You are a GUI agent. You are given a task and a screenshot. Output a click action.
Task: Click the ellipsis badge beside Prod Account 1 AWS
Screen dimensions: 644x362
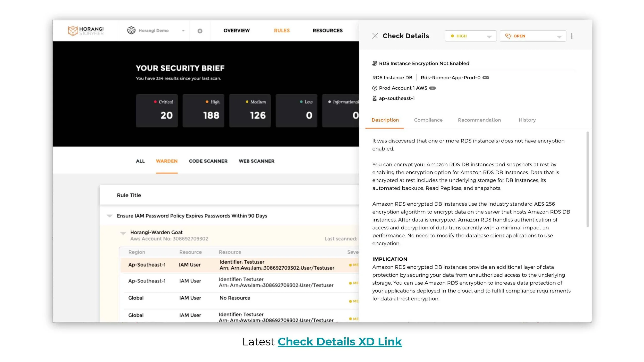pos(432,88)
